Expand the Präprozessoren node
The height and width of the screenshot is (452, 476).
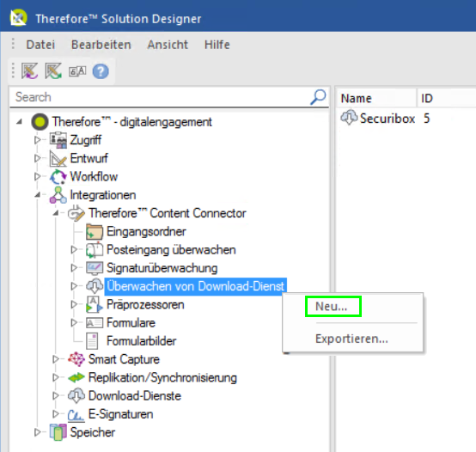[74, 304]
